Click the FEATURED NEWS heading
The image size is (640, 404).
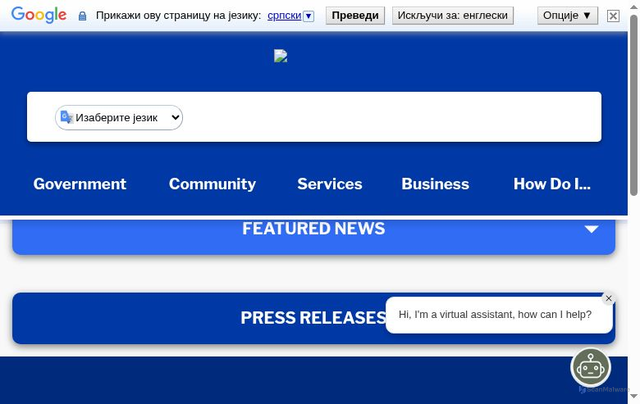[x=313, y=229]
